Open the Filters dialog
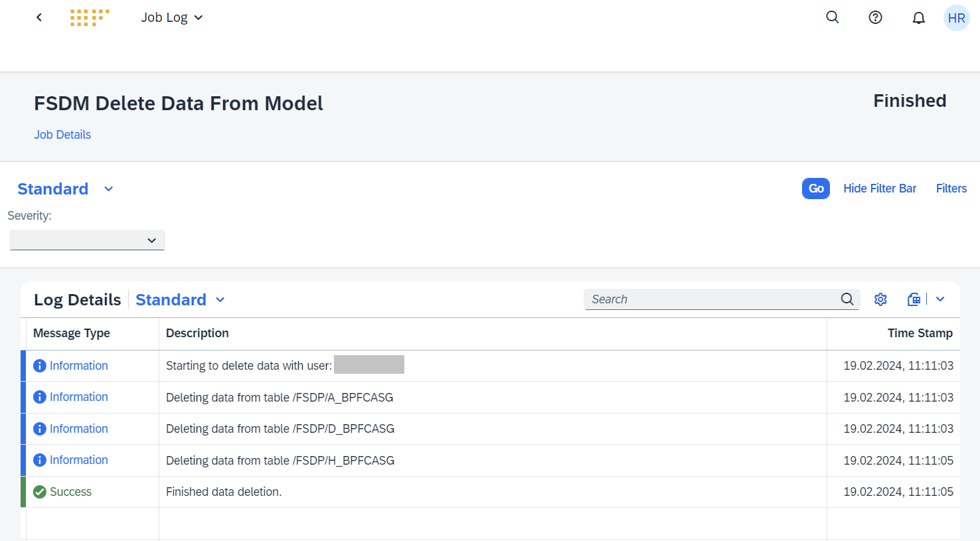 click(951, 189)
